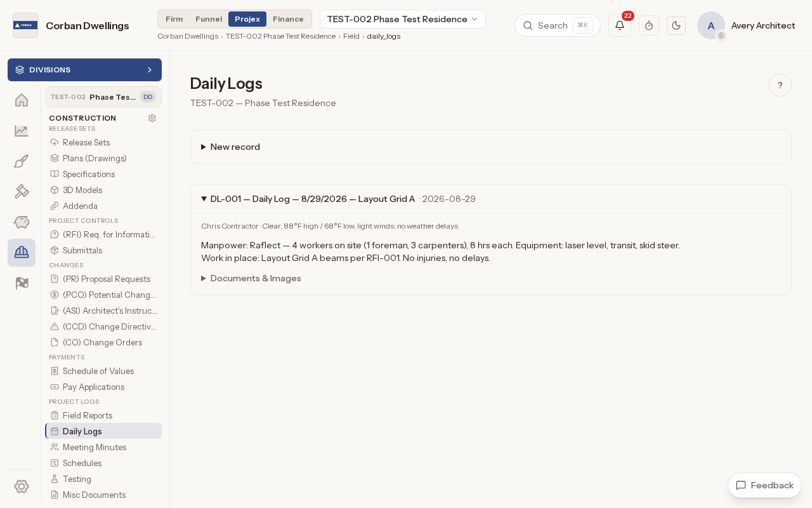This screenshot has width=812, height=508.
Task: Switch to the Firm tab
Action: [174, 19]
